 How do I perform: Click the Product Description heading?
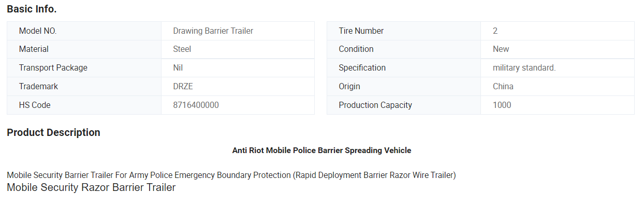[53, 132]
